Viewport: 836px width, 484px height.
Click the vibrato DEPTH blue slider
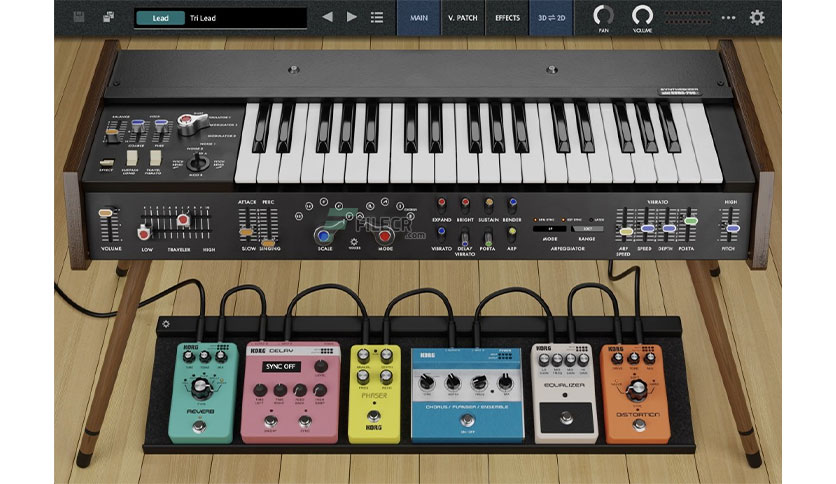click(669, 228)
